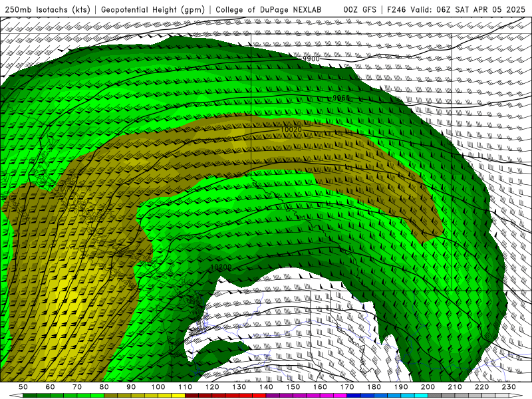Click the 60 value on the legend
This screenshot has width=532, height=399.
[x=50, y=387]
